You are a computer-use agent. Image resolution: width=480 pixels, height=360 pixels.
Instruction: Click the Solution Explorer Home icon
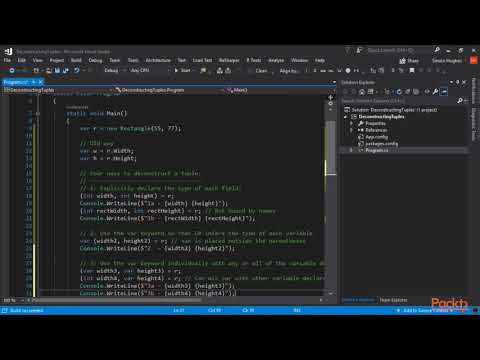point(362,92)
